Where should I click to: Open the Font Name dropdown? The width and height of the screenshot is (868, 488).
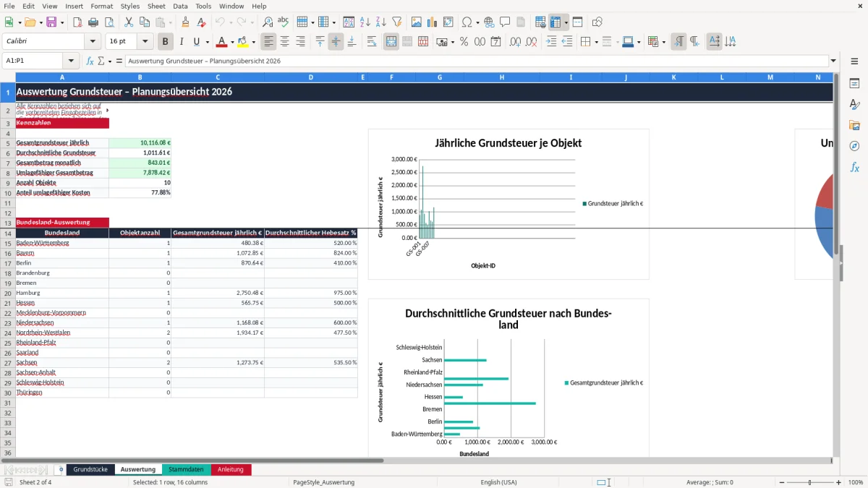coord(93,42)
